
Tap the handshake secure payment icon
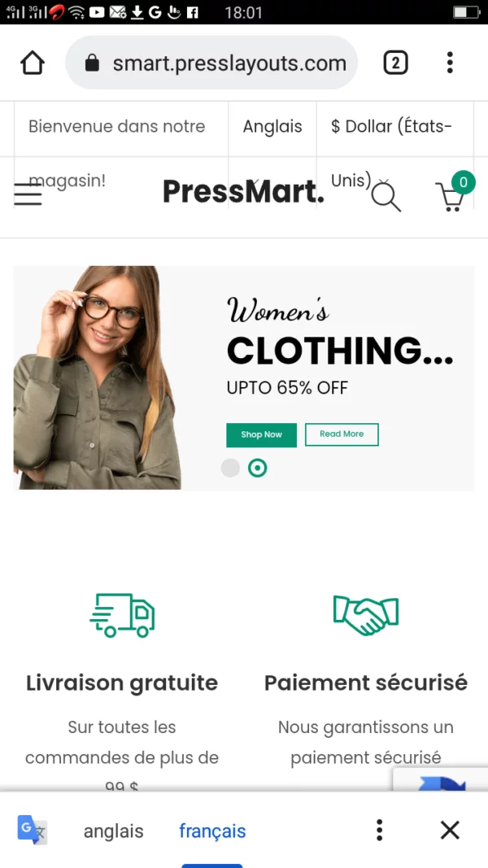point(366,615)
